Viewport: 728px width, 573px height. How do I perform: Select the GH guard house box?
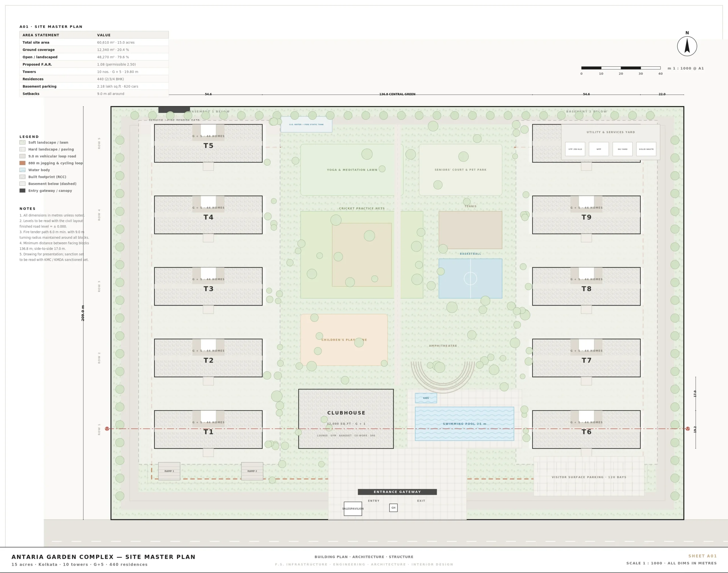pos(393,508)
